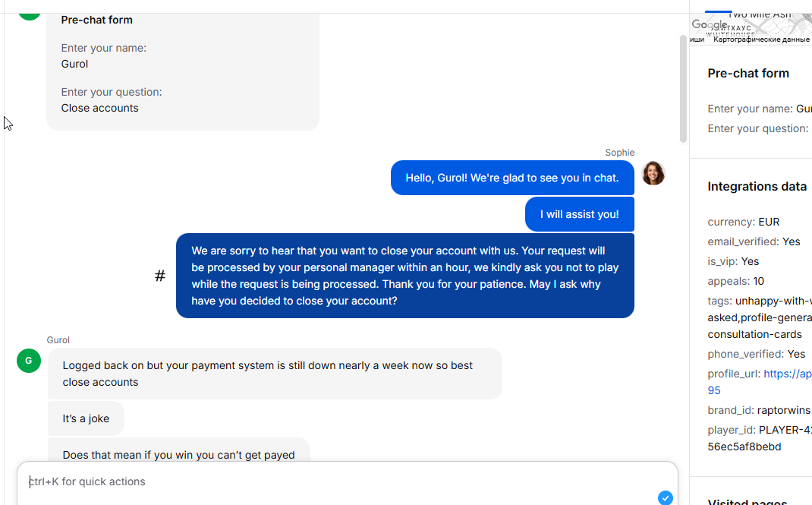This screenshot has width=812, height=505.
Task: Click the dark blue account closure message
Action: (x=405, y=276)
